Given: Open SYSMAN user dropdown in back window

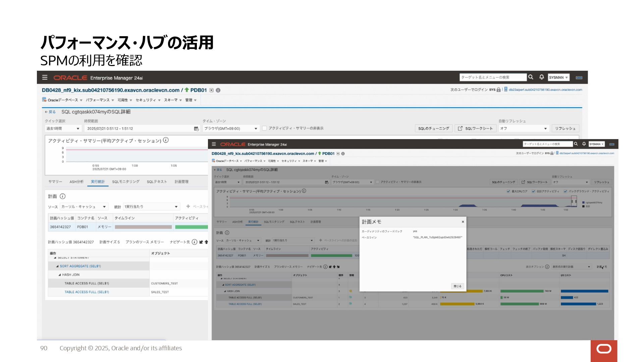Looking at the screenshot, I should point(558,77).
